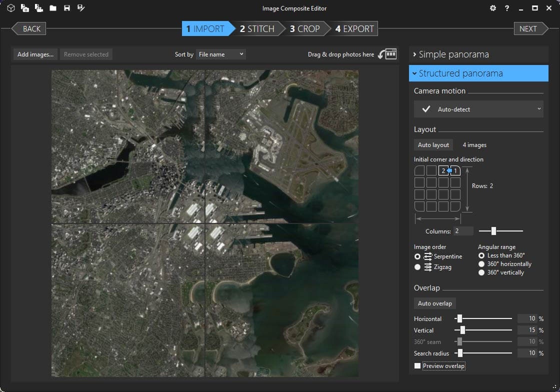Select the first-row, first-column airport-free city photo
This screenshot has height=392, width=560.
coord(128,146)
